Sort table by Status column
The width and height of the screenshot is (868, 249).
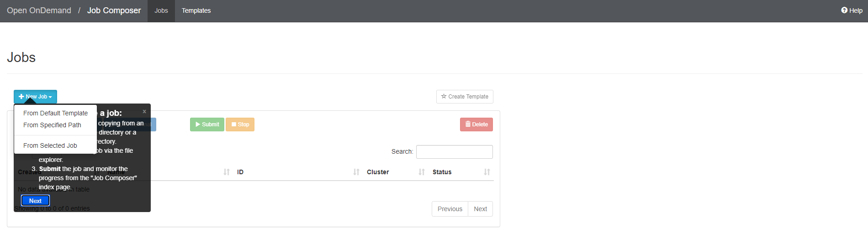pyautogui.click(x=461, y=172)
